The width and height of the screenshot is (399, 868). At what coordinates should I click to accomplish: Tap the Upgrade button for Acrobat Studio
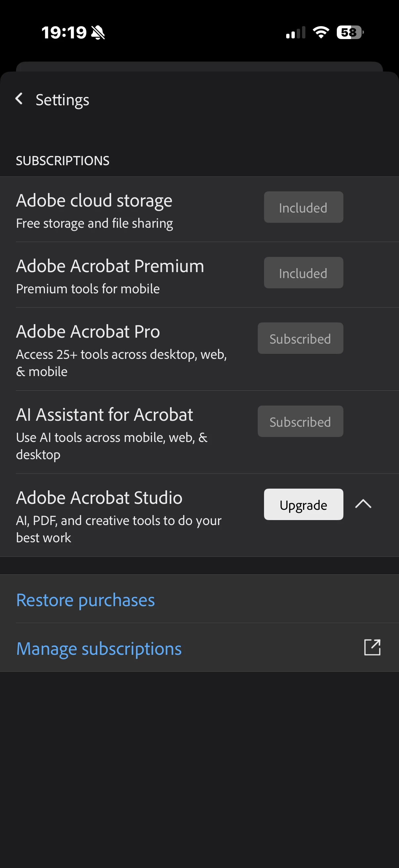[x=303, y=505]
